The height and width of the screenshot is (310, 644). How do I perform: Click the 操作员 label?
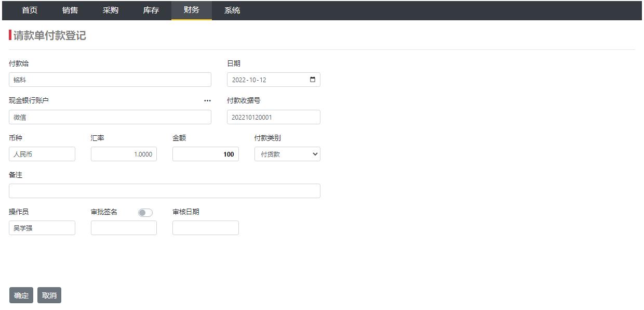(x=19, y=212)
